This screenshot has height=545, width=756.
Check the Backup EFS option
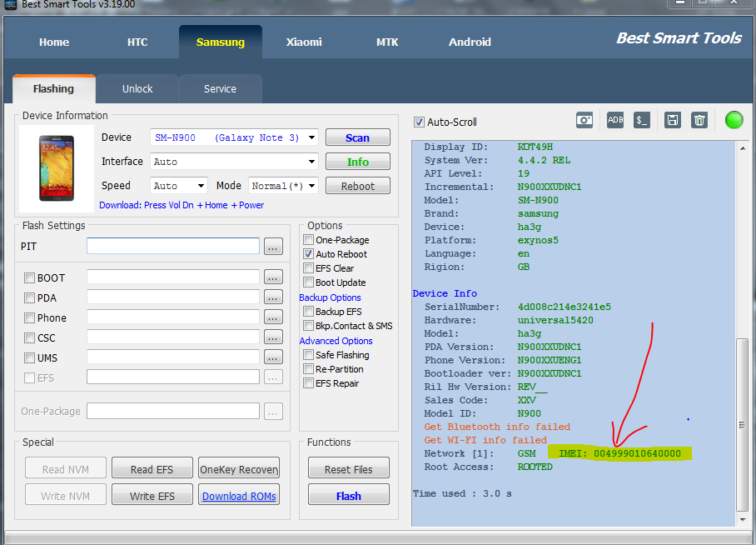pyautogui.click(x=309, y=312)
